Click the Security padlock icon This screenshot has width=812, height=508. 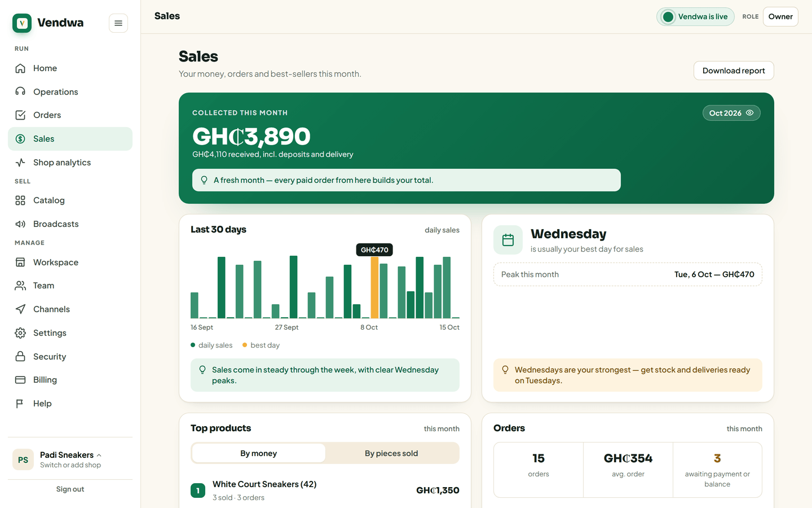[20, 357]
